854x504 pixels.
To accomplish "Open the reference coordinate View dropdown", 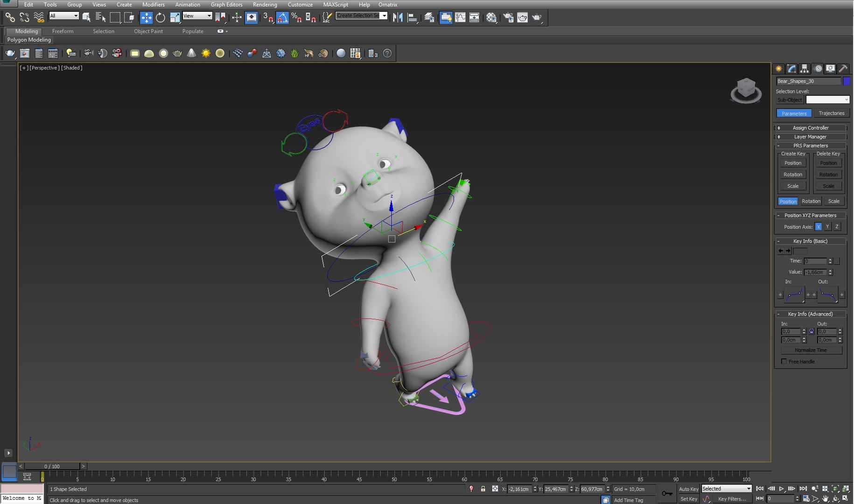I will [197, 16].
